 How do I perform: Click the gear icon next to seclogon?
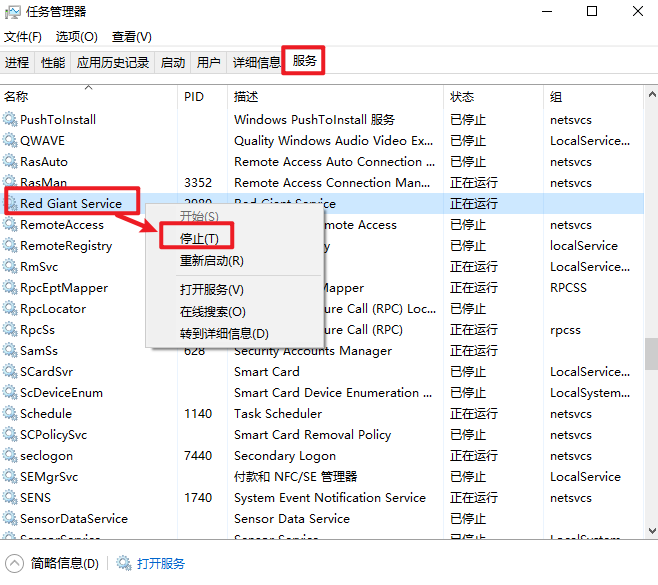coord(11,456)
